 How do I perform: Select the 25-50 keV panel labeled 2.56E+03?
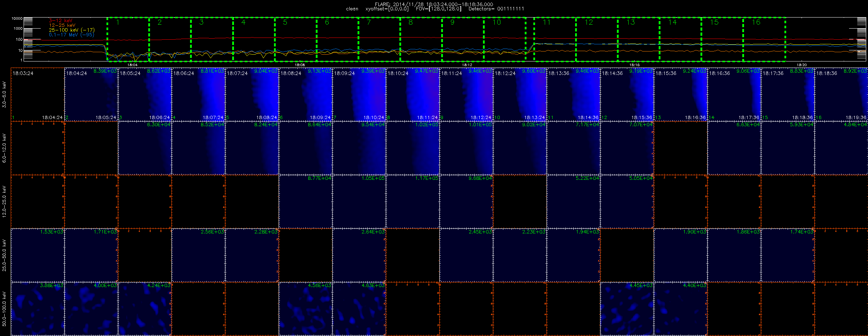[x=198, y=255]
